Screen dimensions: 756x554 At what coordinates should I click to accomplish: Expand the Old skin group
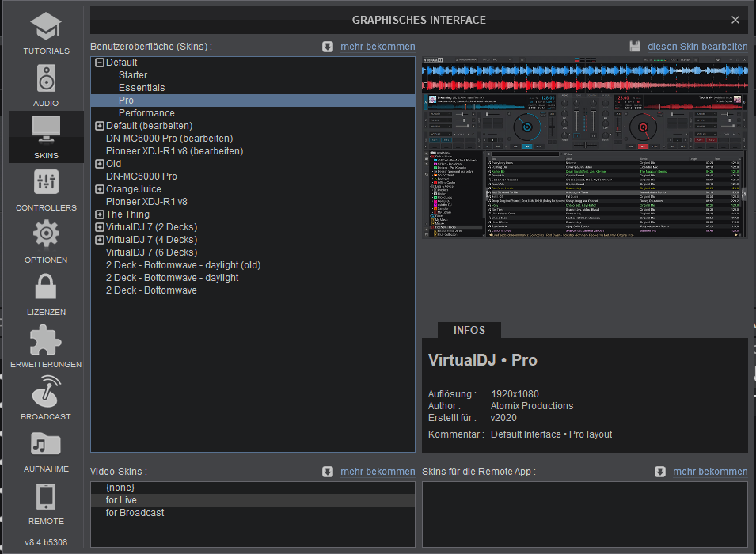100,164
